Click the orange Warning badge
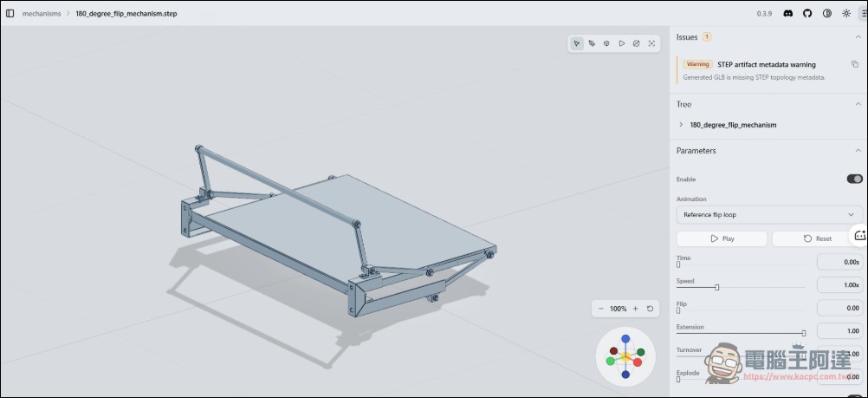Image resolution: width=868 pixels, height=398 pixels. point(698,64)
